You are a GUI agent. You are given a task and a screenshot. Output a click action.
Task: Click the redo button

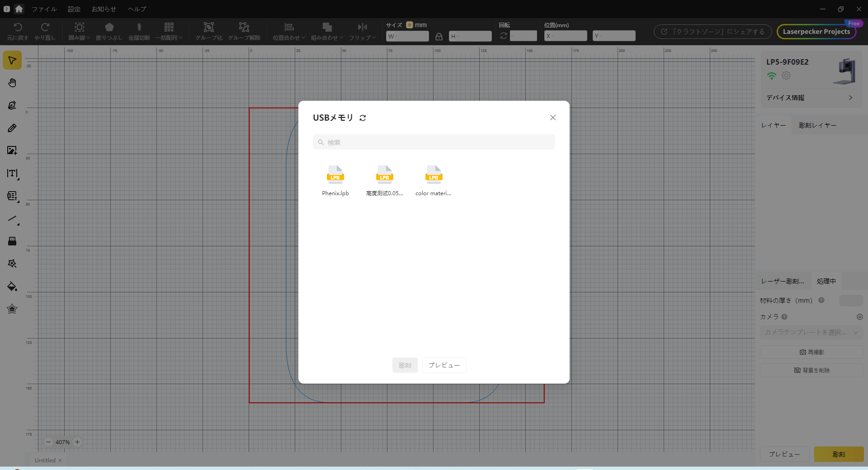pos(45,31)
